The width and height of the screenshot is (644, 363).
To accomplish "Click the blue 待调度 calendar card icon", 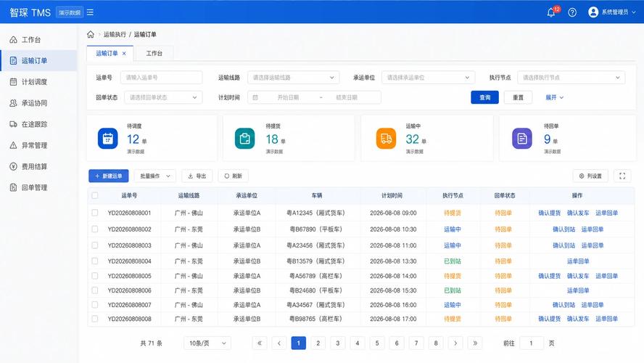I will tap(107, 139).
